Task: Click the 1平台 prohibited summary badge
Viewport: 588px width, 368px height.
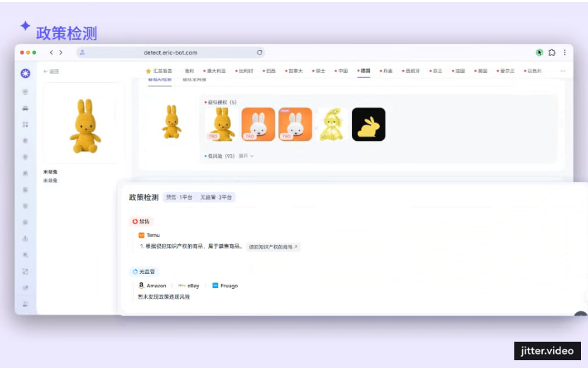Action: 179,197
